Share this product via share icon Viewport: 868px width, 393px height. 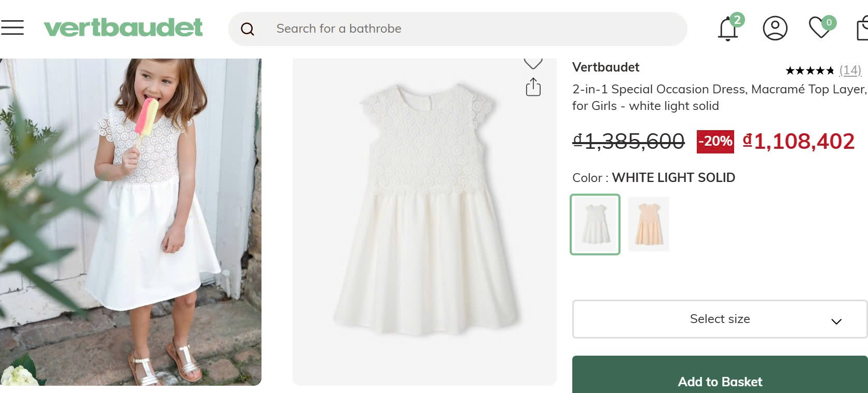(x=533, y=87)
